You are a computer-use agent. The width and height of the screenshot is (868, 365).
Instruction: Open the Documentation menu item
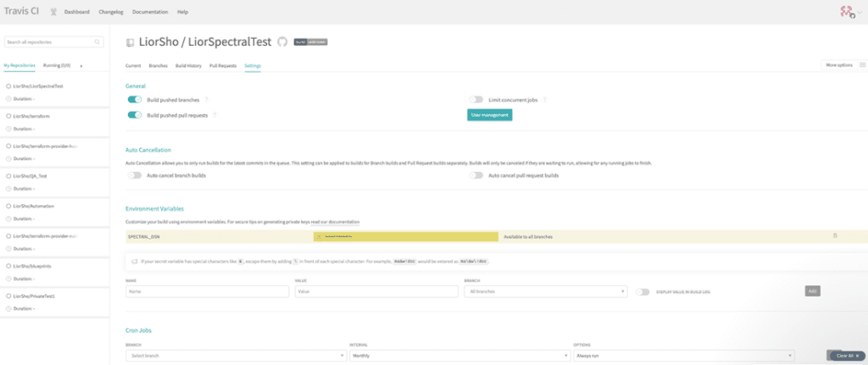(x=150, y=12)
